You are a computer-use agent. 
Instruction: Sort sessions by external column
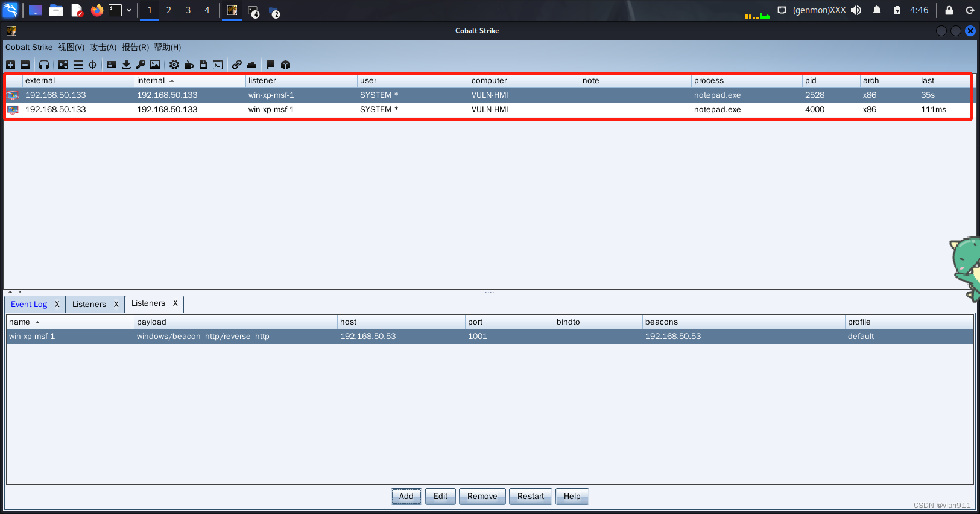78,81
